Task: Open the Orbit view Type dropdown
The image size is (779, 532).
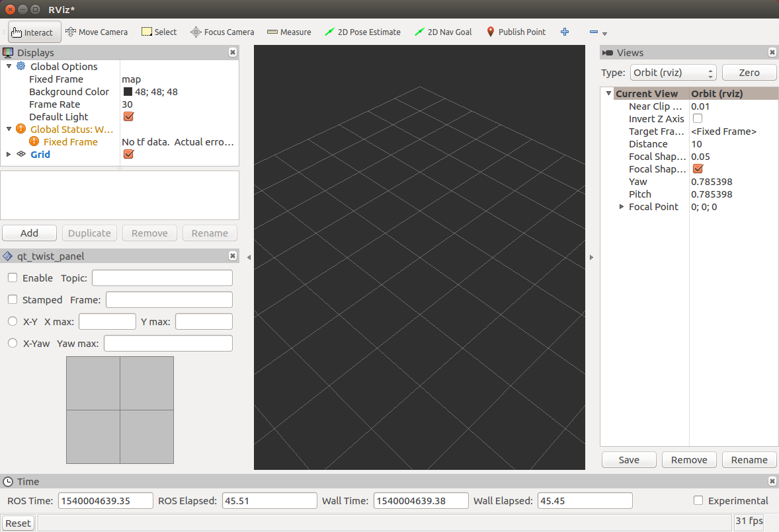Action: pyautogui.click(x=673, y=72)
